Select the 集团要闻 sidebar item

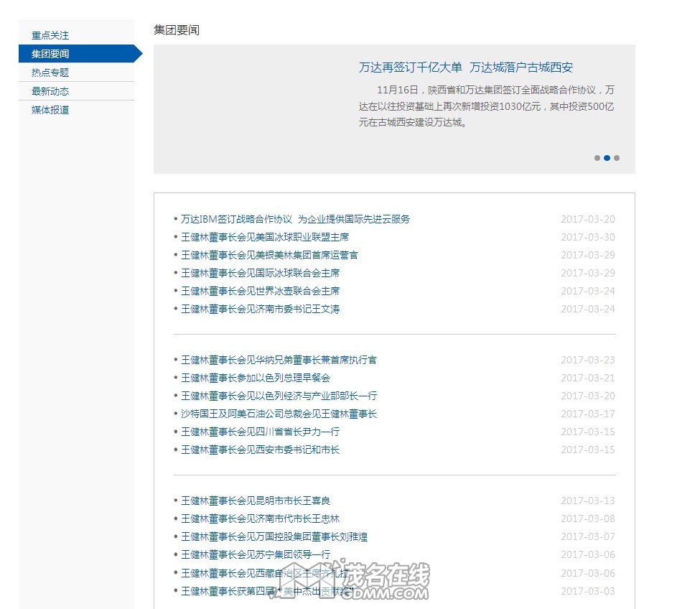click(x=50, y=54)
